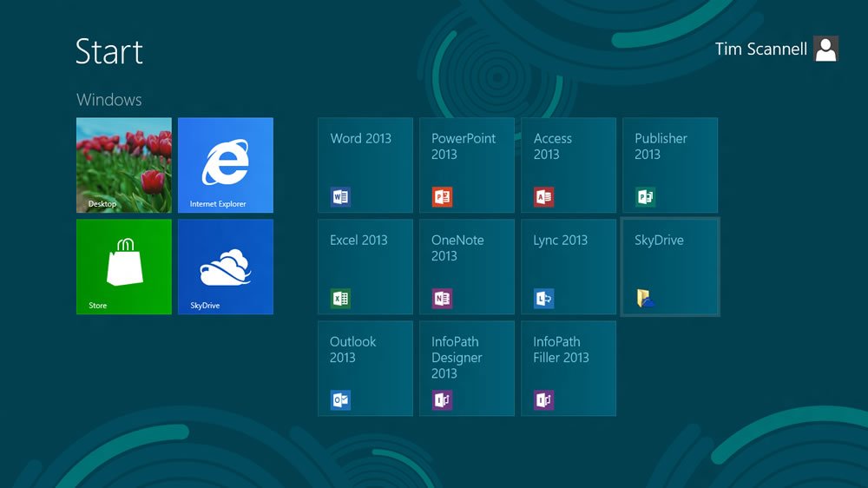Screen dimensions: 868x488
Task: Open the InfoPath Filler 2013 tile
Action: point(569,368)
